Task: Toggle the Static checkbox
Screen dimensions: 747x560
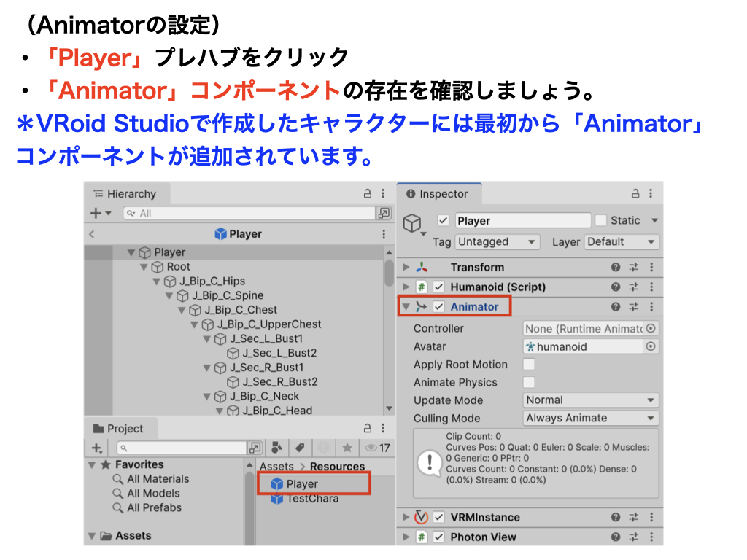Action: pos(601,220)
